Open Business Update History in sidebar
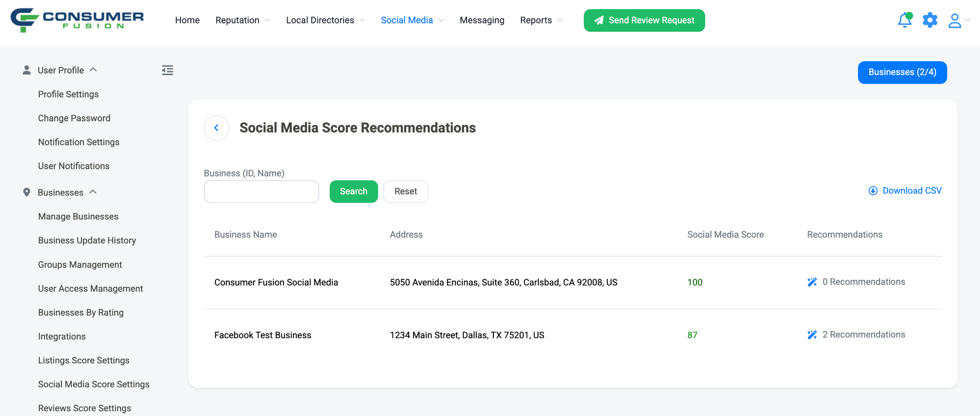 pos(87,241)
